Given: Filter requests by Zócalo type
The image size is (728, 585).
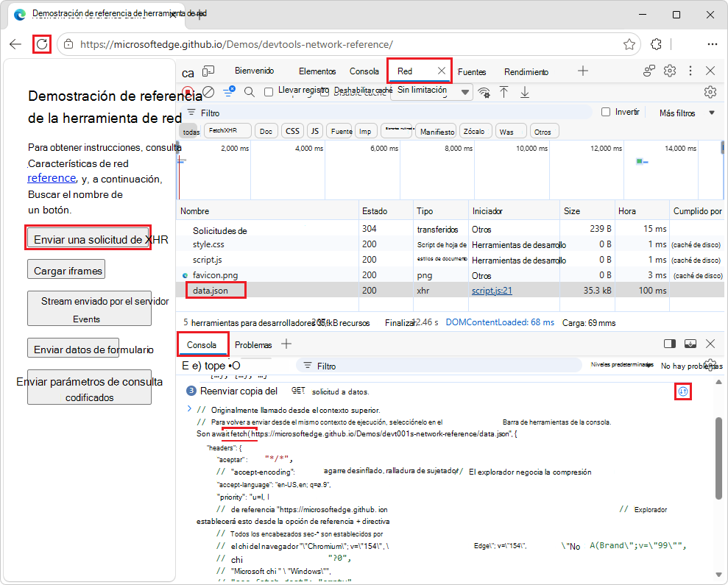Looking at the screenshot, I should point(476,132).
